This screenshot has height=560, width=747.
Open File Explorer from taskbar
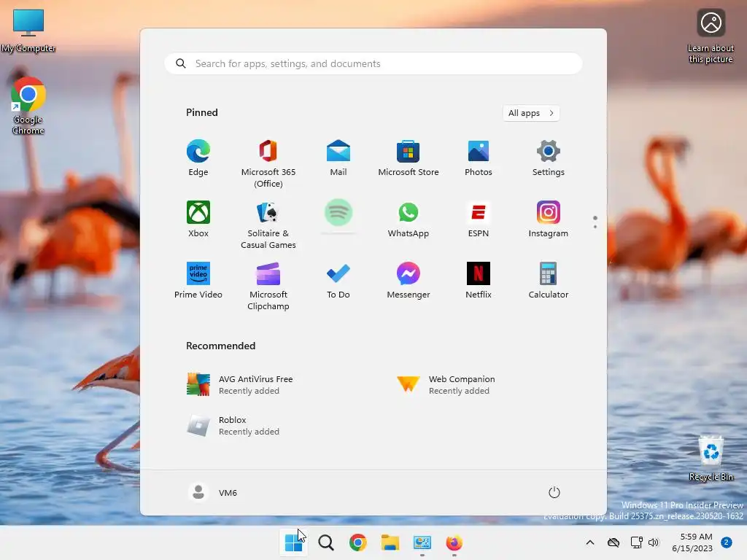pos(390,542)
